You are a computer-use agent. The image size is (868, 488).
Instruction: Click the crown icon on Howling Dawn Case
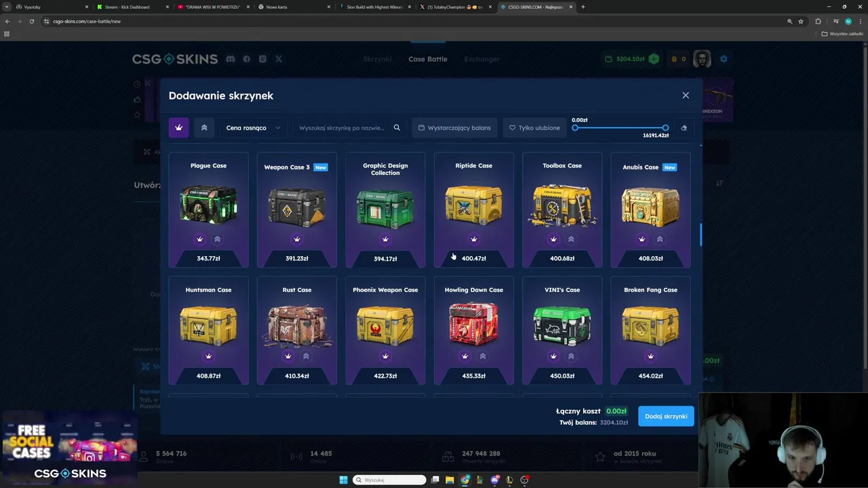pos(465,357)
